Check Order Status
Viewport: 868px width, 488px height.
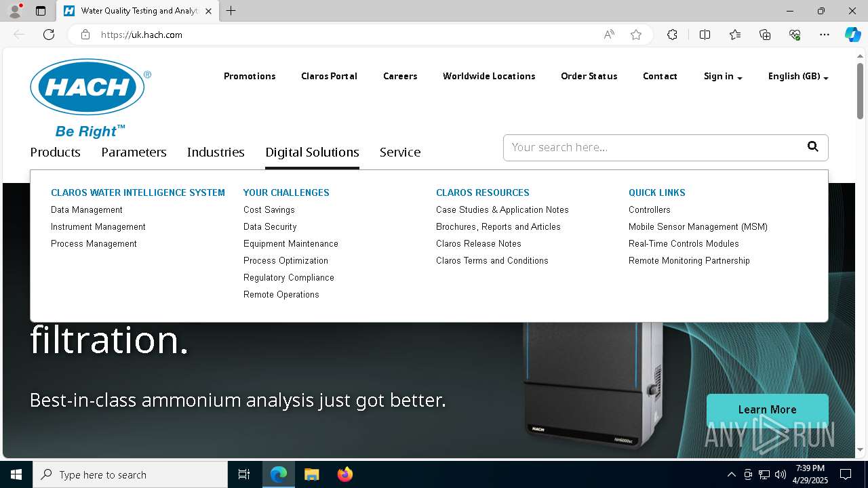pos(589,76)
